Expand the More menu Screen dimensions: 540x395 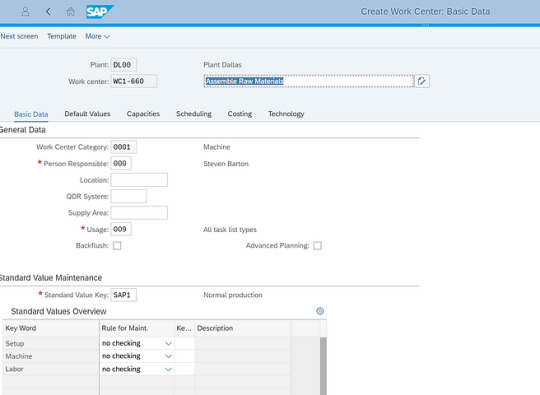[x=97, y=36]
